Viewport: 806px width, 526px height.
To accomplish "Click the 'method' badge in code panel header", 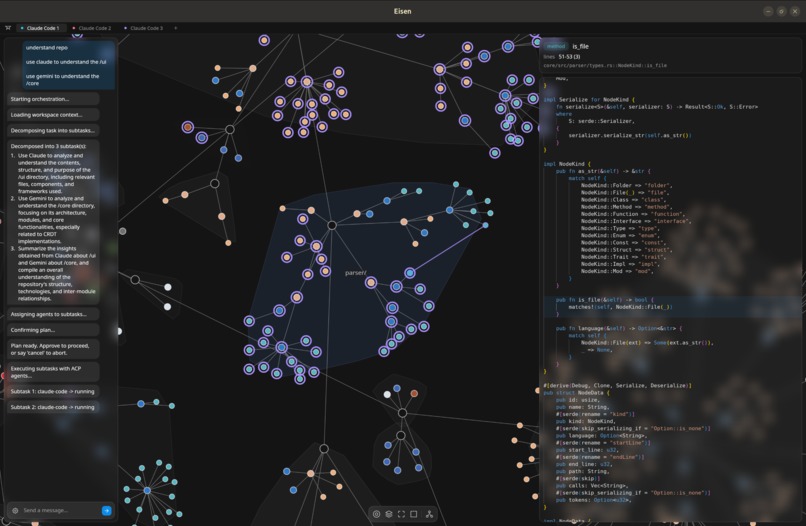I will pos(556,46).
